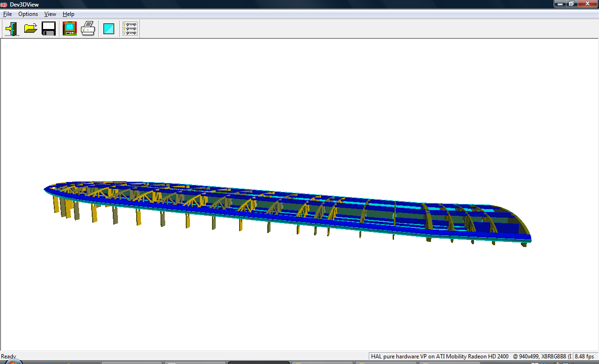The width and height of the screenshot is (599, 364).
Task: Open the Help menu
Action: (68, 14)
